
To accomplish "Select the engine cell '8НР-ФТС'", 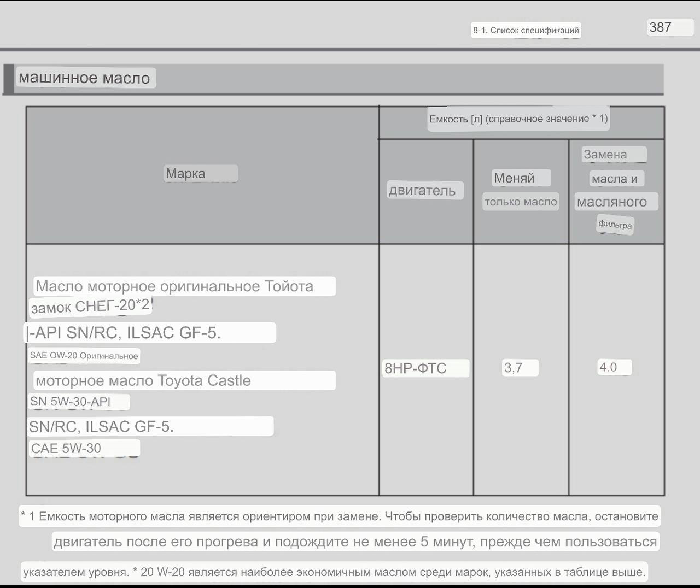I will pos(416,368).
